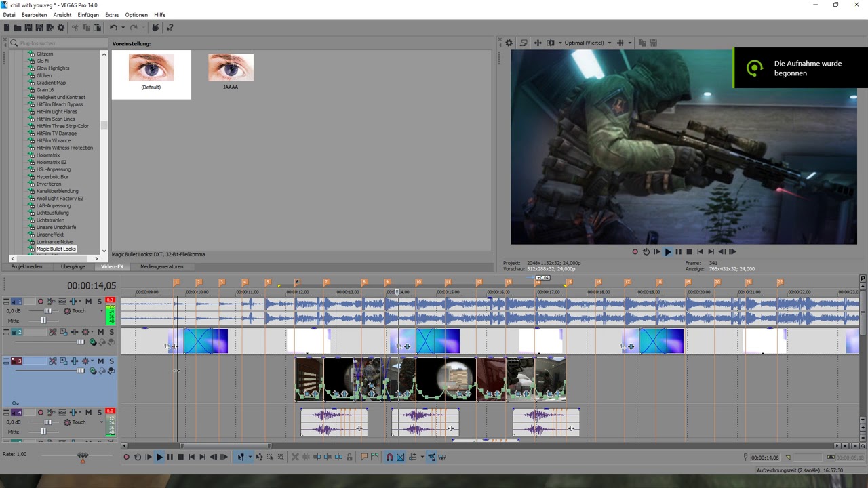This screenshot has width=868, height=488.
Task: Open the auto ripple mode dropdown arrow
Action: (x=422, y=457)
